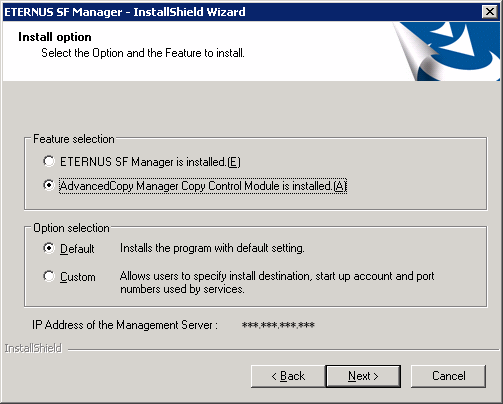The width and height of the screenshot is (503, 404).
Task: Click the masked IP address value
Action: (278, 325)
